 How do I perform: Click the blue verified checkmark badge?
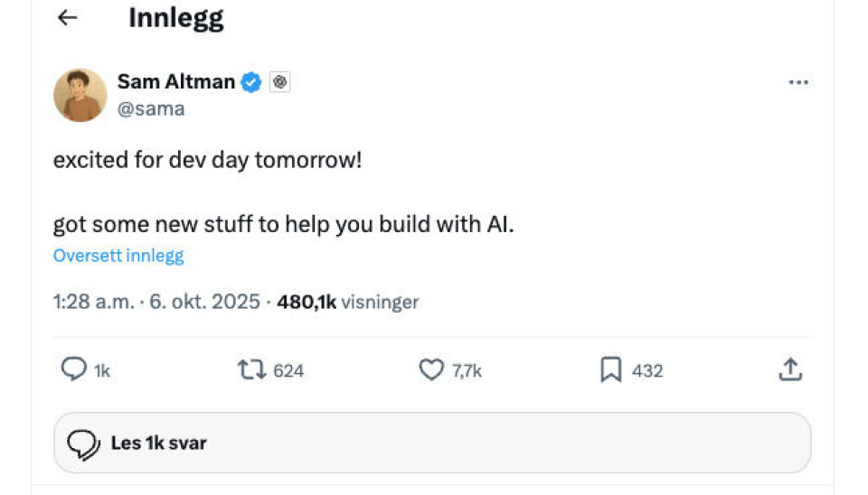coord(251,82)
